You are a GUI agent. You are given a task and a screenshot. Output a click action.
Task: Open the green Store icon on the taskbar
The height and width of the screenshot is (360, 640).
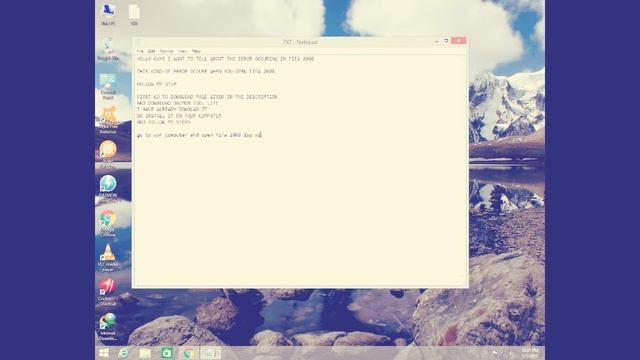167,353
